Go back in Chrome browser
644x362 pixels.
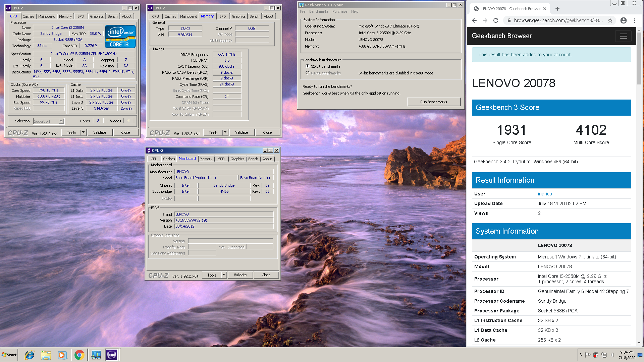tap(474, 20)
